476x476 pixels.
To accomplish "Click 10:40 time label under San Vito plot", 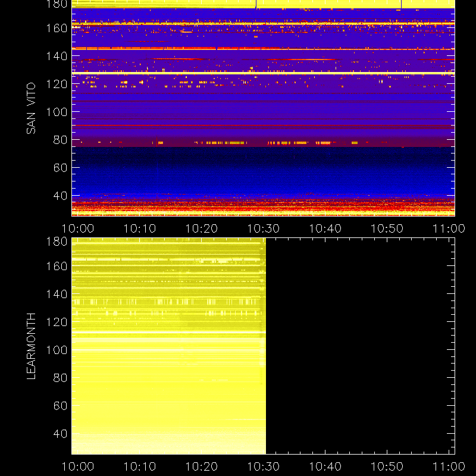I will (325, 228).
